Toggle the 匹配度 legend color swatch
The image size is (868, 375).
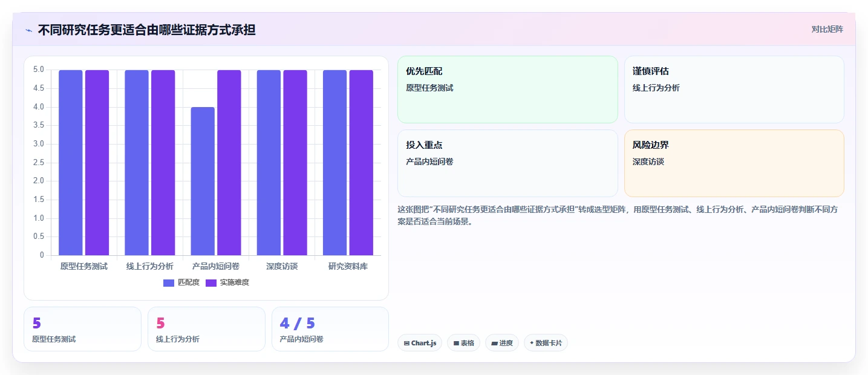tap(169, 282)
